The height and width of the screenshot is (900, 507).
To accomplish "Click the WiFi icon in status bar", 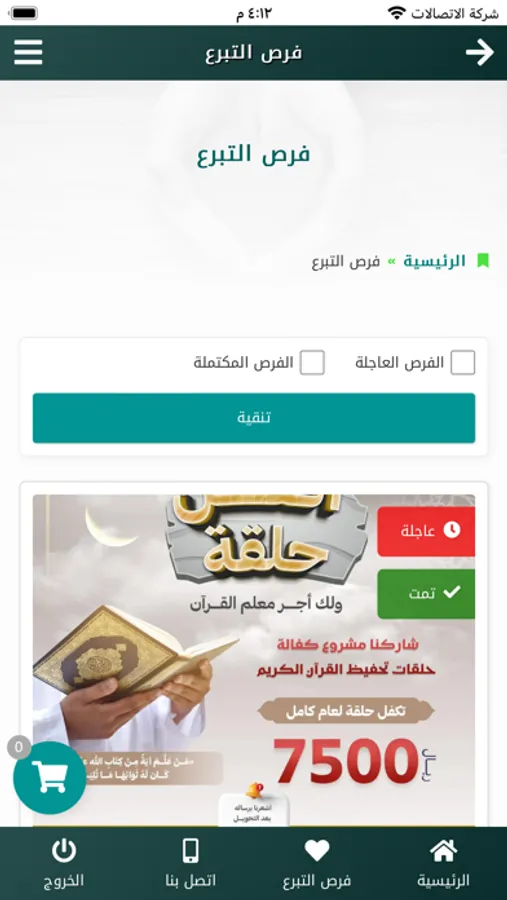I will coord(397,13).
